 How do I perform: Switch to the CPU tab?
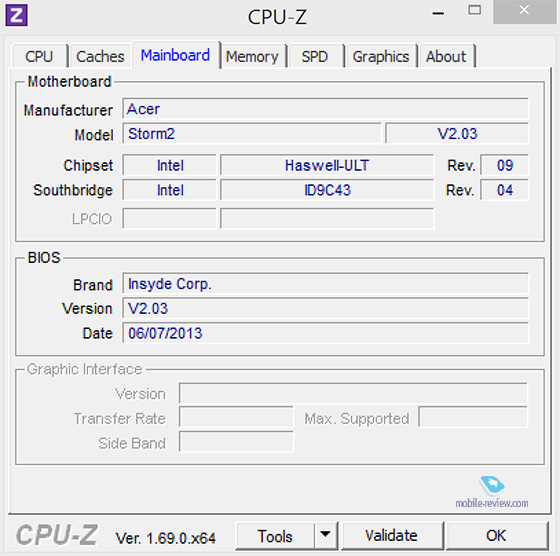[39, 56]
